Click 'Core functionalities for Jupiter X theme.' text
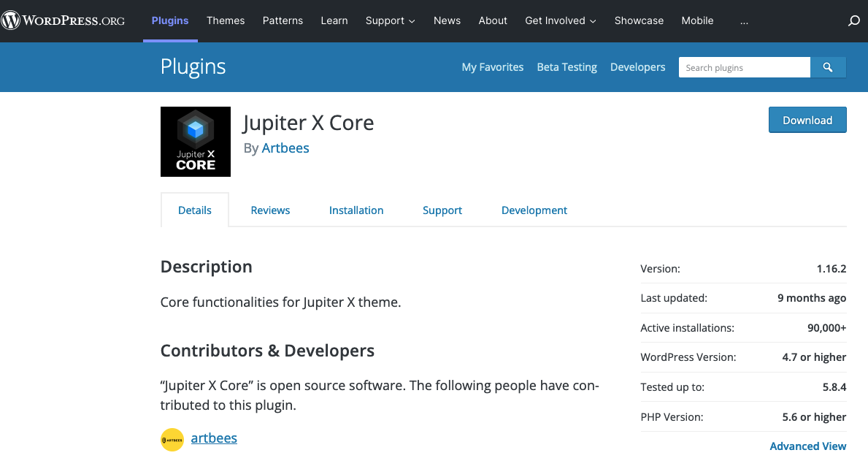 point(280,302)
